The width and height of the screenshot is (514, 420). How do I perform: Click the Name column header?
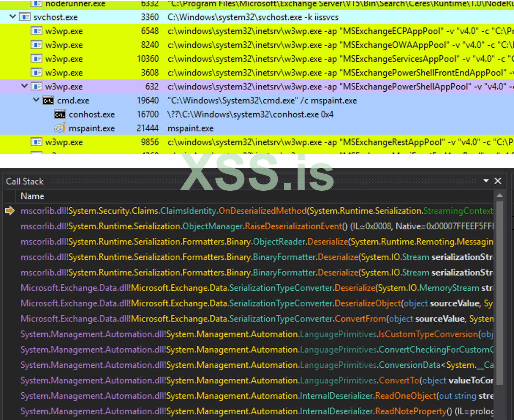[32, 196]
